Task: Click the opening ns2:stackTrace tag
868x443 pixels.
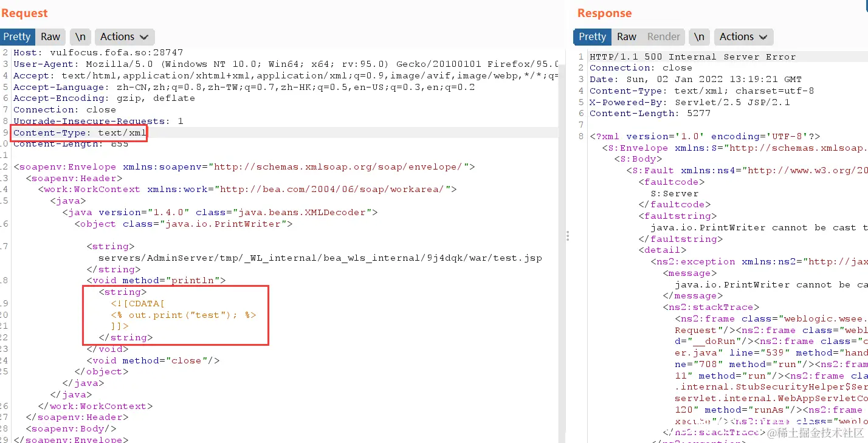Action: point(711,307)
